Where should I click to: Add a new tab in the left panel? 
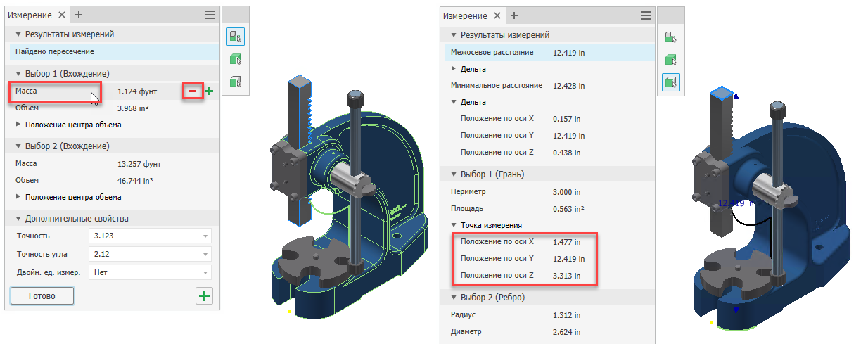click(78, 15)
